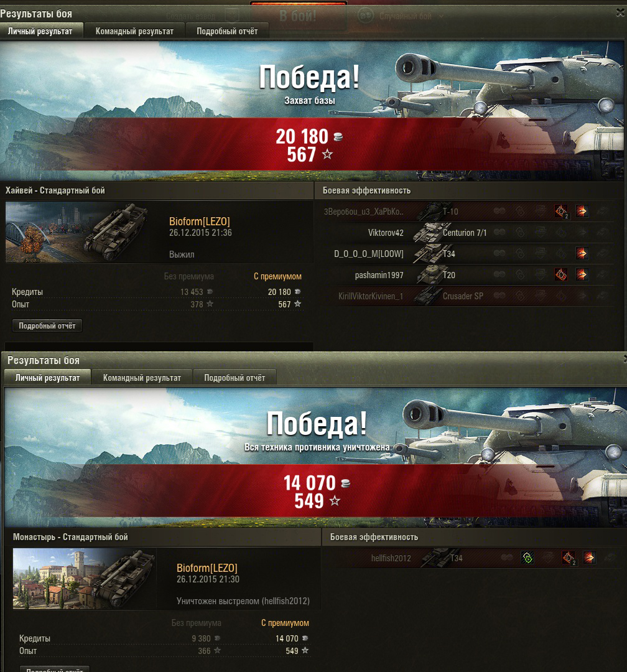627x672 pixels.
Task: Click the Crusader SP tank icon
Action: pos(427,296)
